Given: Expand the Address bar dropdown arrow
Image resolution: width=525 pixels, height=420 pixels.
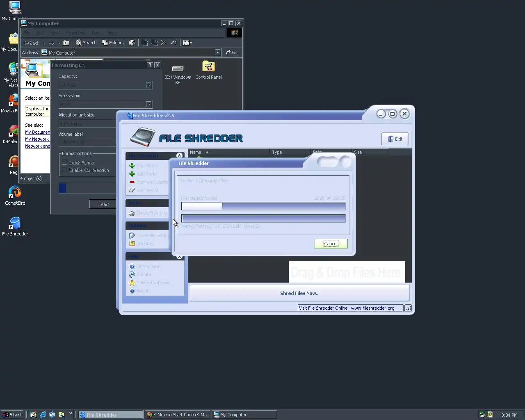Looking at the screenshot, I should tap(217, 52).
